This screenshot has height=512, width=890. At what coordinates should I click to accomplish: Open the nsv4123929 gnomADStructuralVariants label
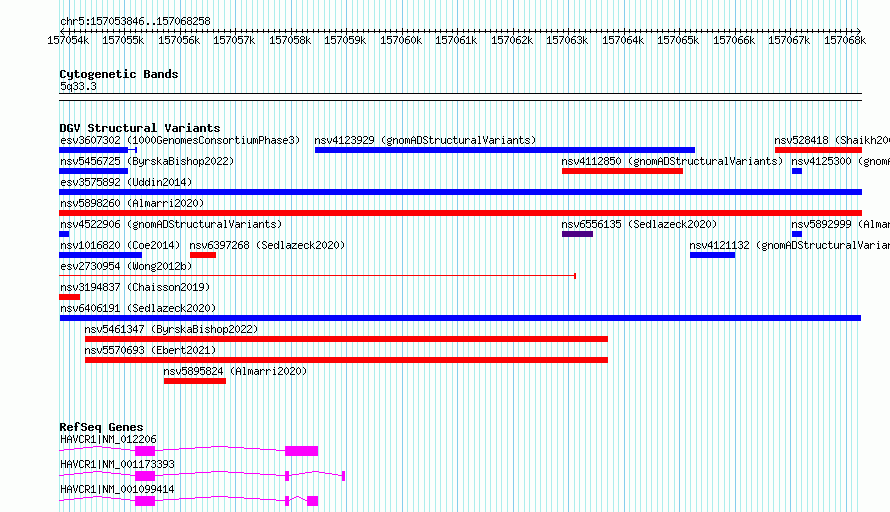(x=425, y=140)
